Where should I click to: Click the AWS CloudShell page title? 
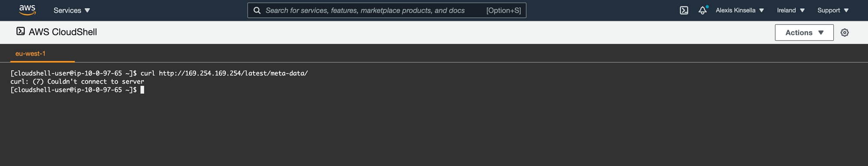[63, 32]
